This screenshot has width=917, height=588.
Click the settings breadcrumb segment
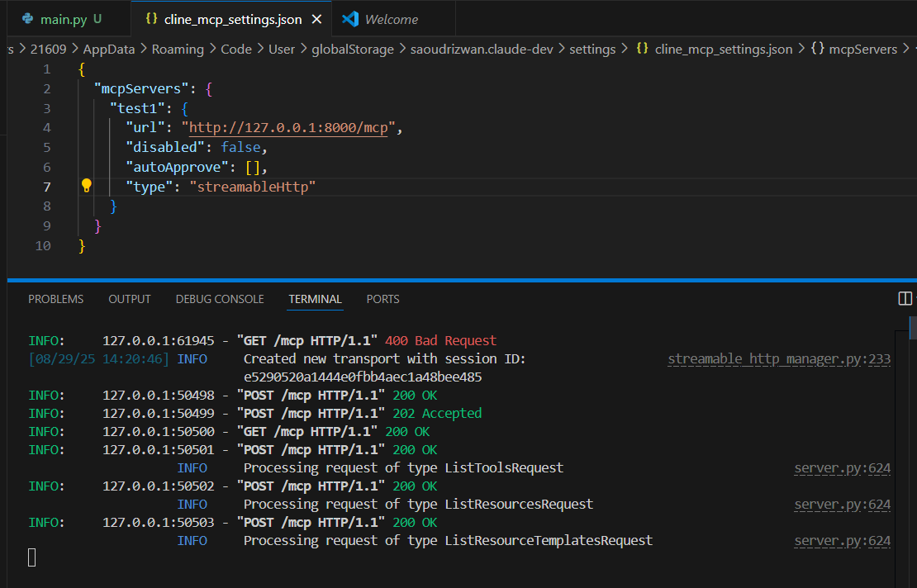point(592,49)
